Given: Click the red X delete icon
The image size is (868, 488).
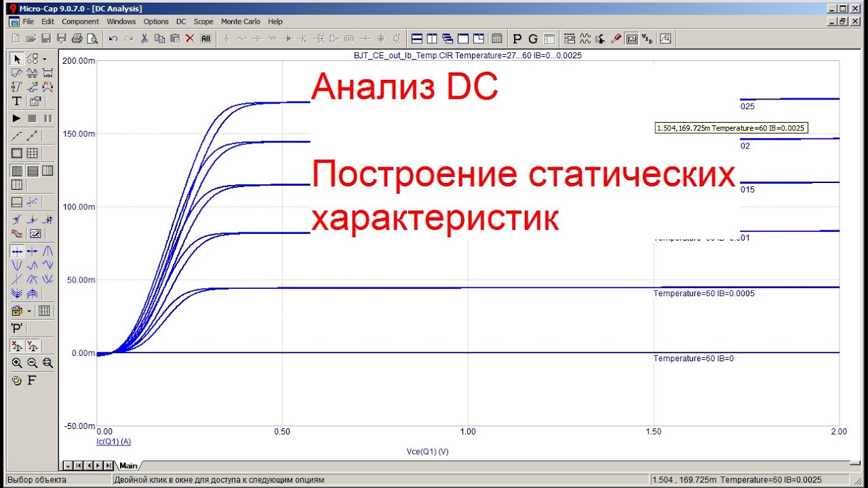Looking at the screenshot, I should [x=190, y=39].
